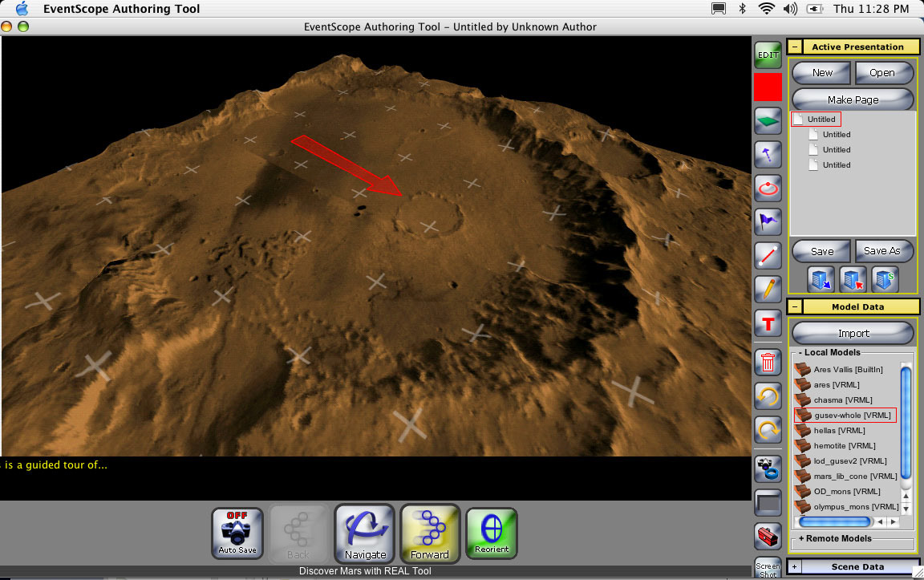924x580 pixels.
Task: Click the blue cube with green S icon
Action: [x=885, y=279]
